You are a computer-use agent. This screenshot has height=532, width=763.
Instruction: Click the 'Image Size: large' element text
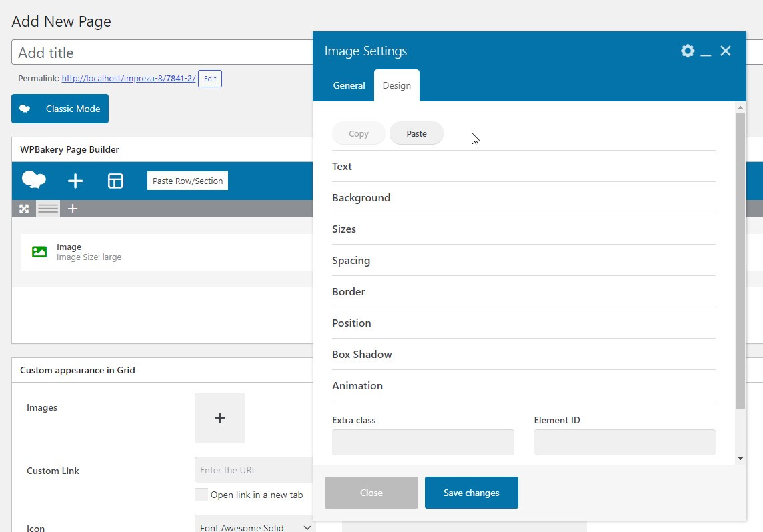pyautogui.click(x=89, y=257)
